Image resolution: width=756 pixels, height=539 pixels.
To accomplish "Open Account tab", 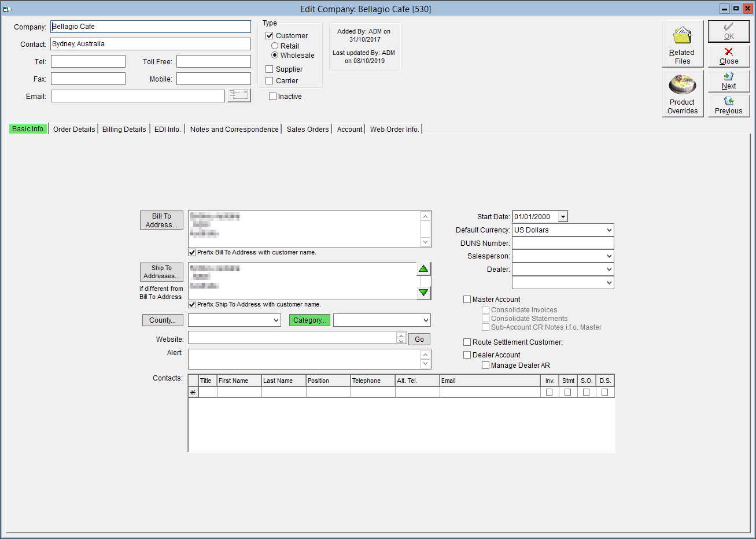I will pyautogui.click(x=350, y=130).
